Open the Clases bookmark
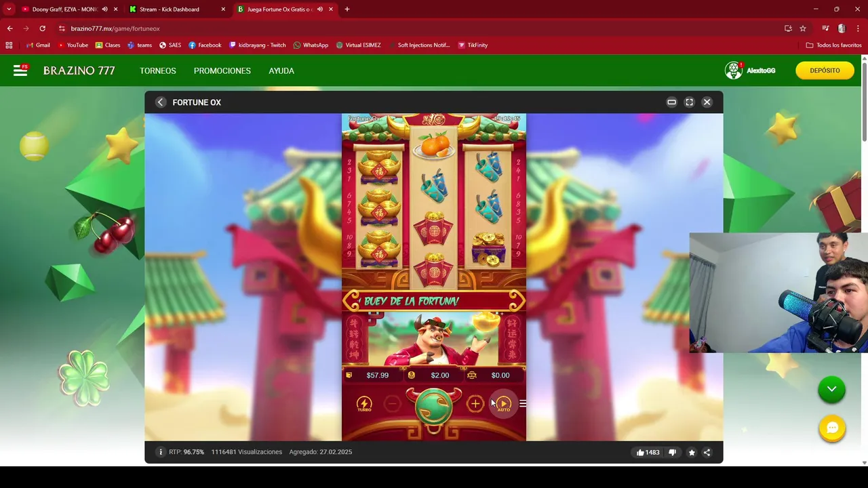The image size is (868, 488). (108, 45)
